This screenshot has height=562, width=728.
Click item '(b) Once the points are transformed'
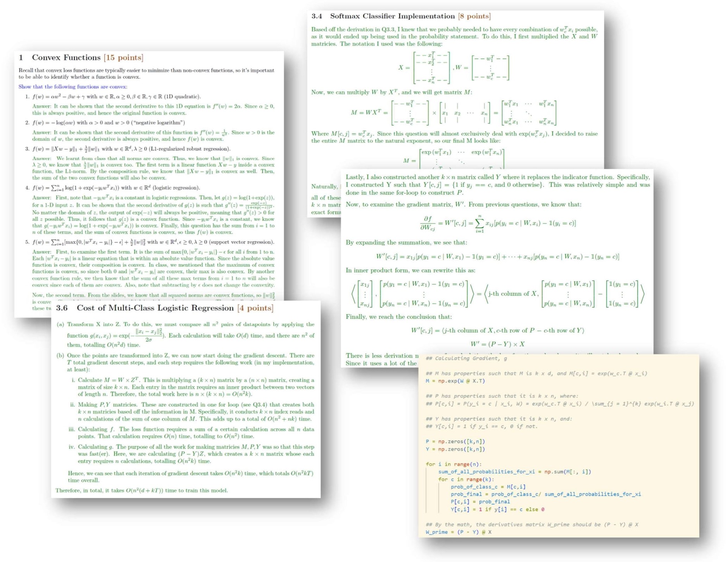(x=185, y=362)
